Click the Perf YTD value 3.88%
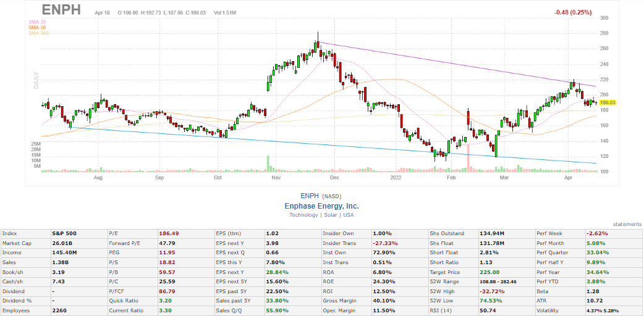644x316 pixels. click(596, 281)
